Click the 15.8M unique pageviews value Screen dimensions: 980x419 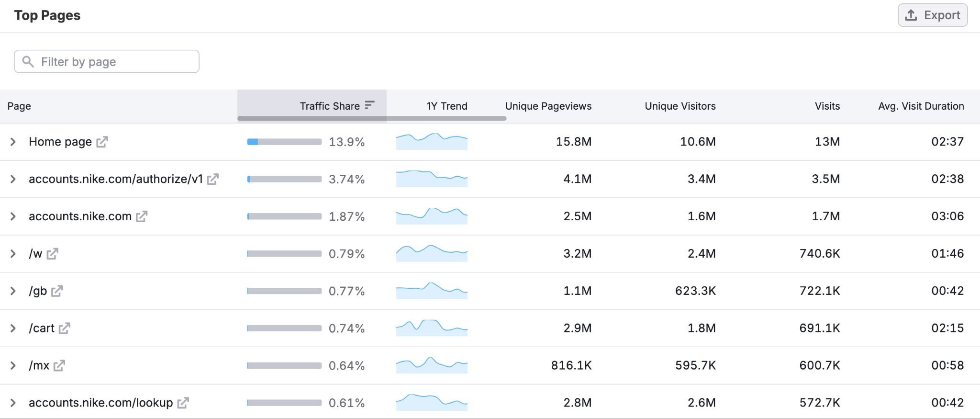click(574, 142)
